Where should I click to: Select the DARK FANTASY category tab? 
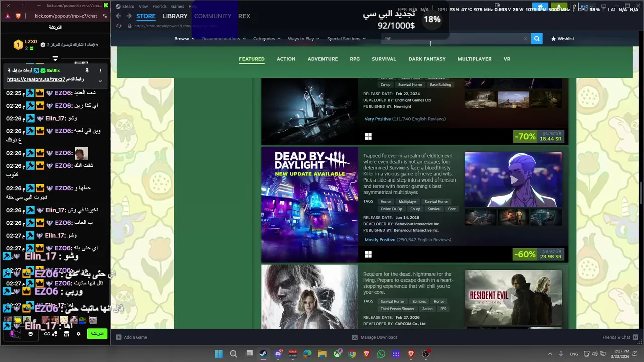(427, 59)
